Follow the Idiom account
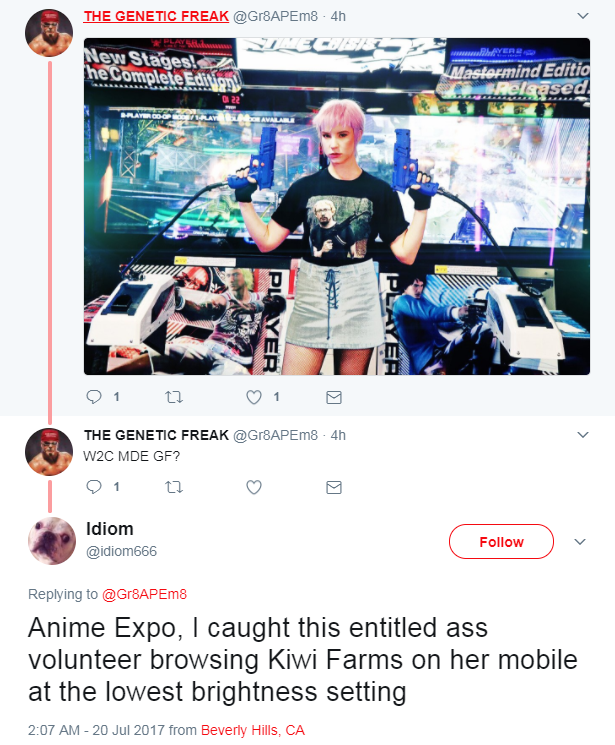This screenshot has width=615, height=745. pos(501,542)
